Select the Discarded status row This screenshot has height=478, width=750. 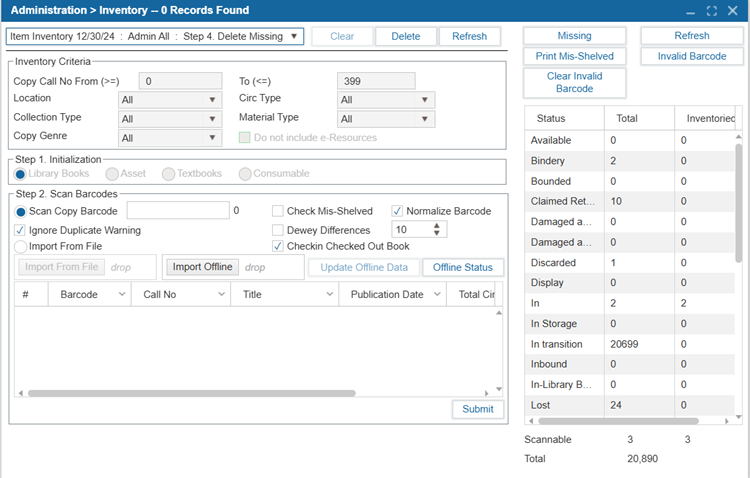[629, 263]
